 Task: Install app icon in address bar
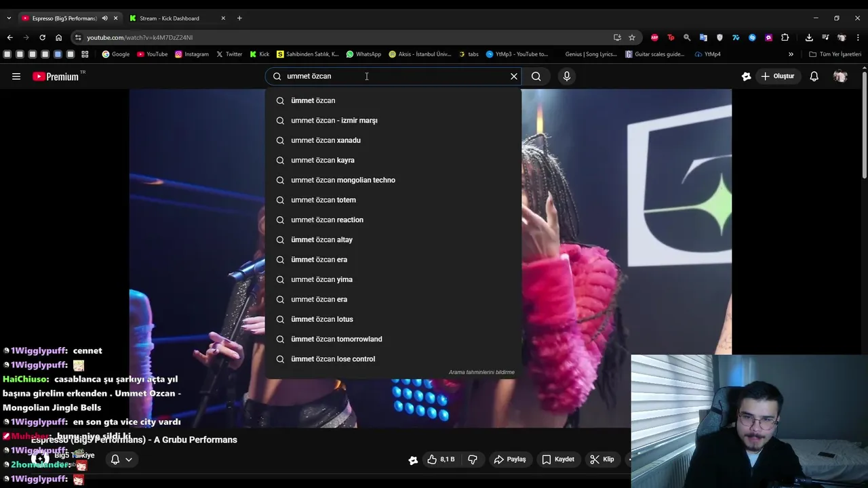tap(617, 37)
